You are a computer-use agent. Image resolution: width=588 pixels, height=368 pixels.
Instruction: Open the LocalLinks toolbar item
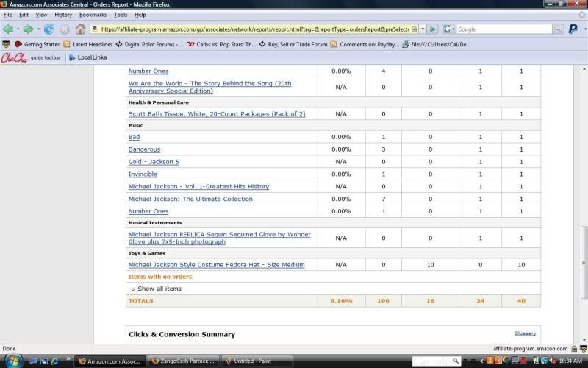(87, 57)
